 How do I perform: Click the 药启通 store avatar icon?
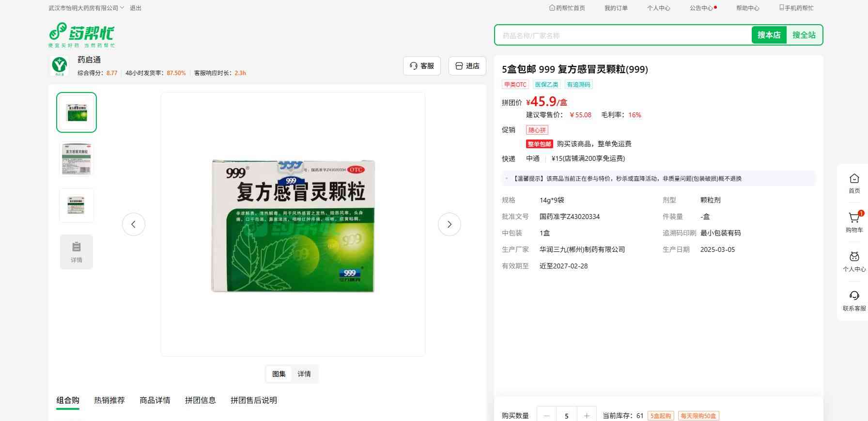60,66
